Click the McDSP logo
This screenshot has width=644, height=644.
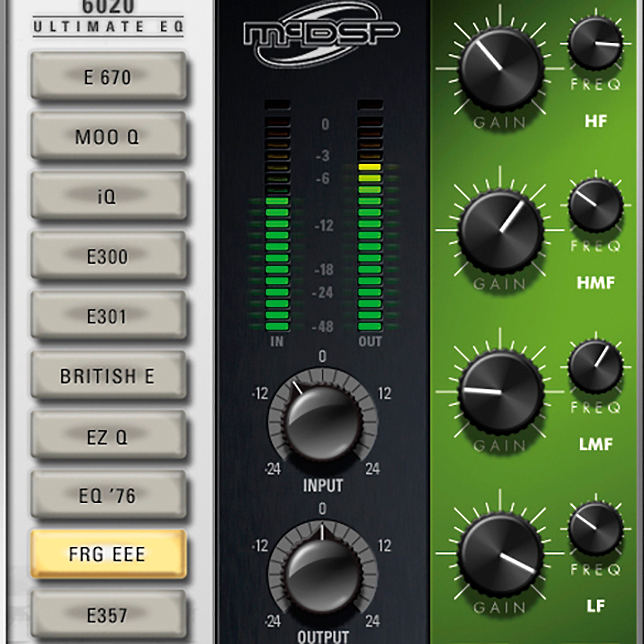coord(321,34)
